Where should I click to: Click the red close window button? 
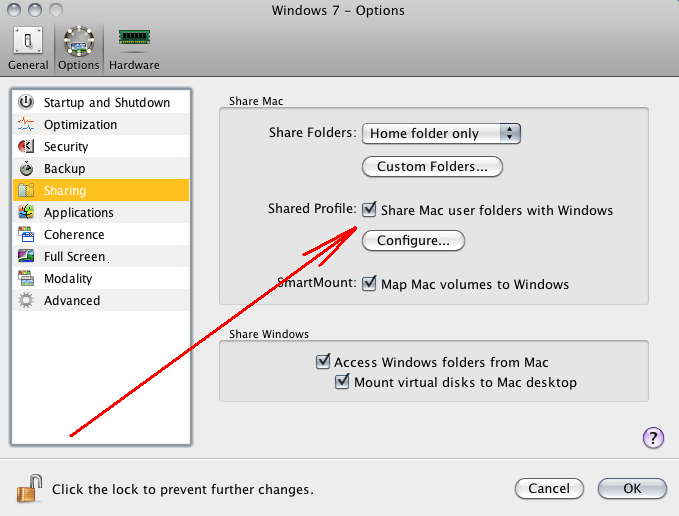coord(14,10)
